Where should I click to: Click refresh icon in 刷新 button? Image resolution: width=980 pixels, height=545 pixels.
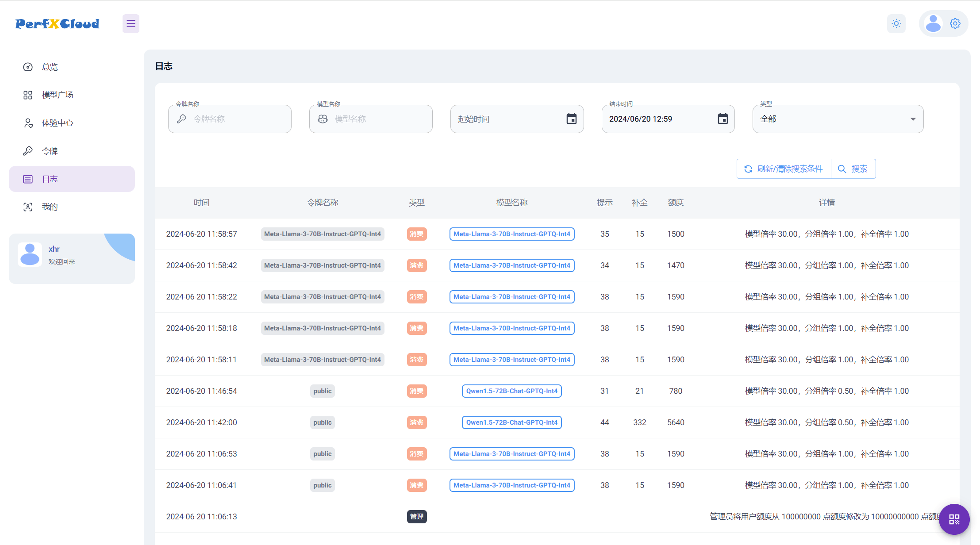point(748,169)
